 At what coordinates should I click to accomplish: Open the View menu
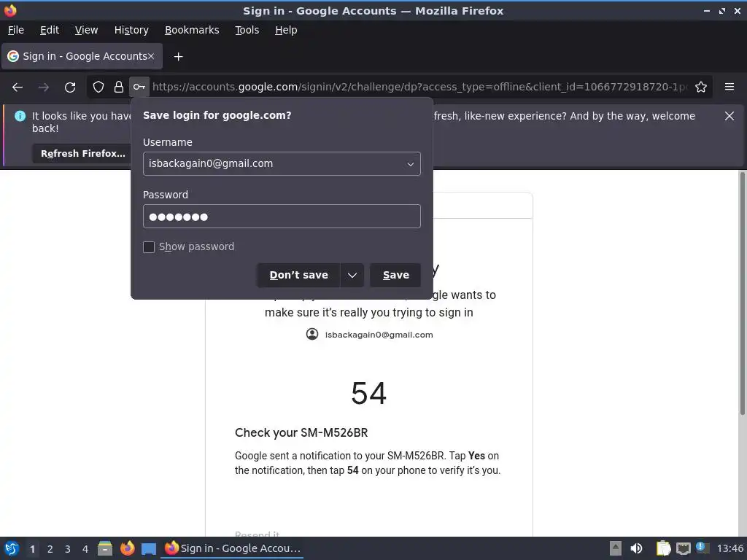tap(86, 30)
